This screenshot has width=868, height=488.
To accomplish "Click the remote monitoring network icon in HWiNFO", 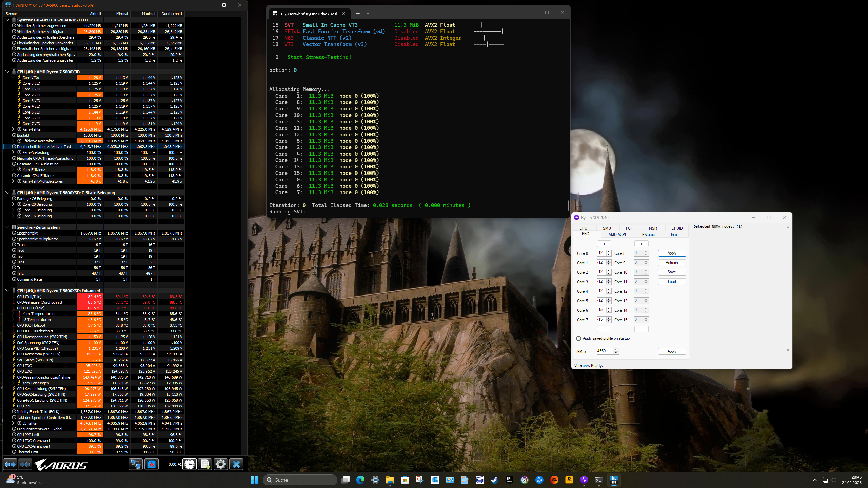I will [135, 464].
